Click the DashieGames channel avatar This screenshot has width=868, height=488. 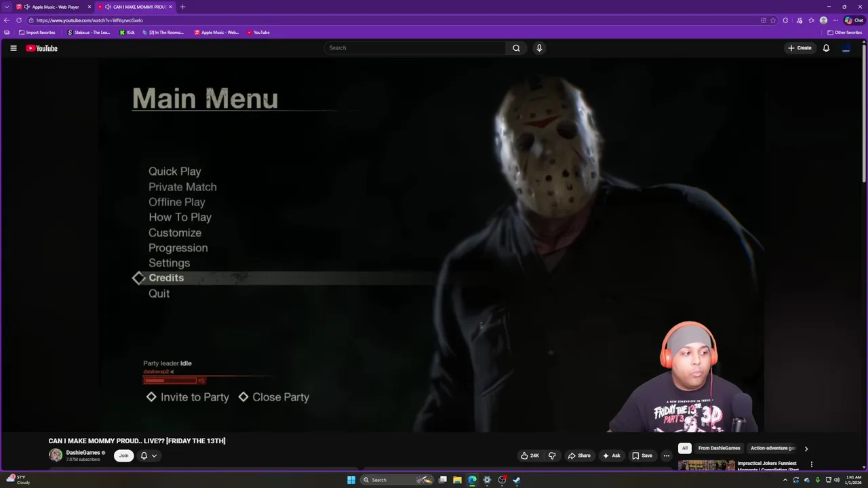coord(56,455)
